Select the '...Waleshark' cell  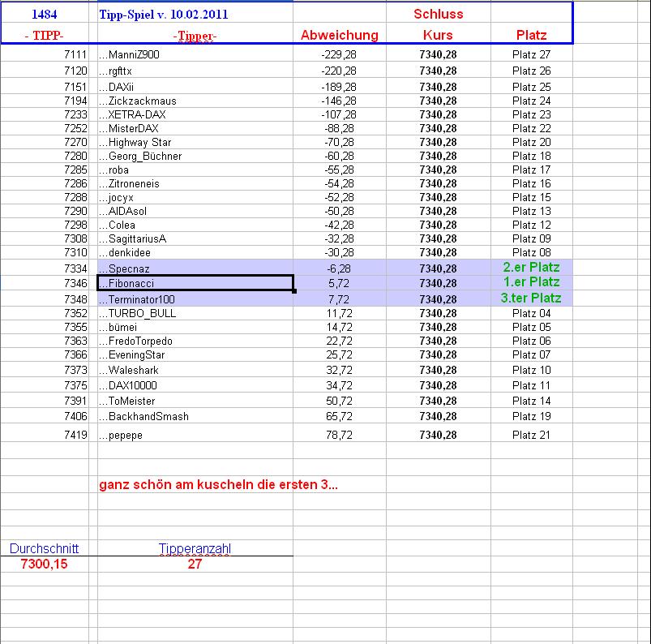pyautogui.click(x=195, y=370)
